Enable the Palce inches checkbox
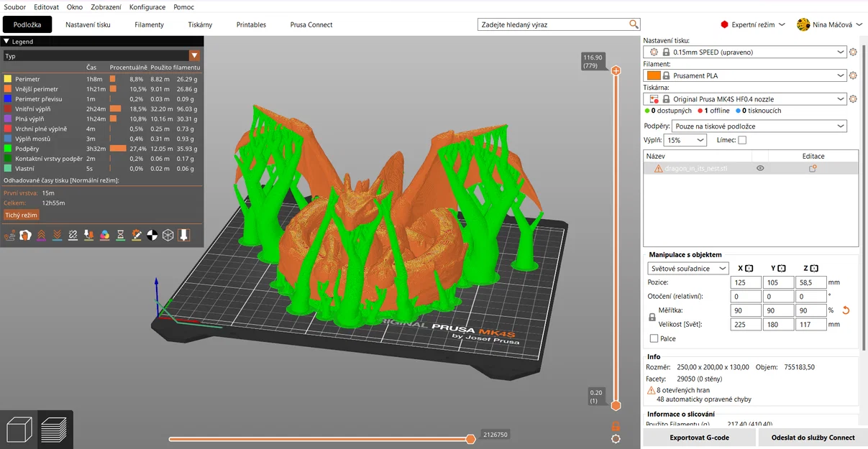The width and height of the screenshot is (868, 449). click(x=654, y=338)
